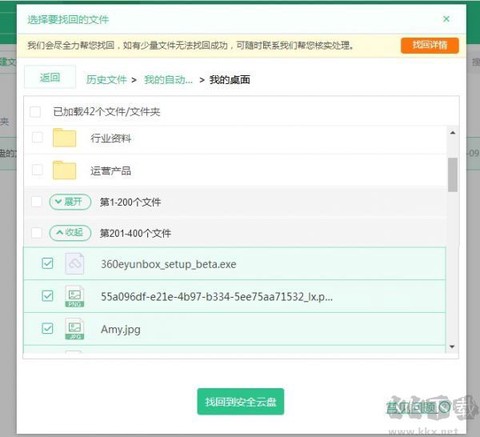Check the 行业资料 folder checkbox
Screen dimensions: 480x437
[37, 137]
